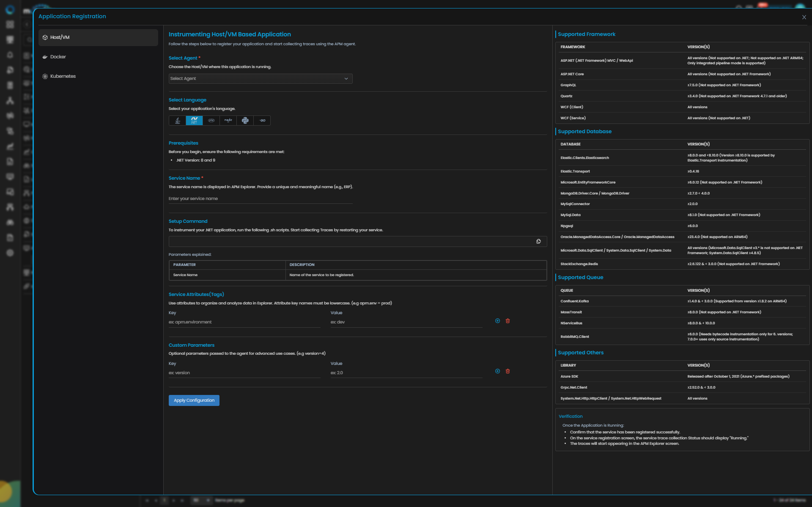Open the Select Agent dropdown
Image resolution: width=812 pixels, height=507 pixels.
click(x=260, y=79)
